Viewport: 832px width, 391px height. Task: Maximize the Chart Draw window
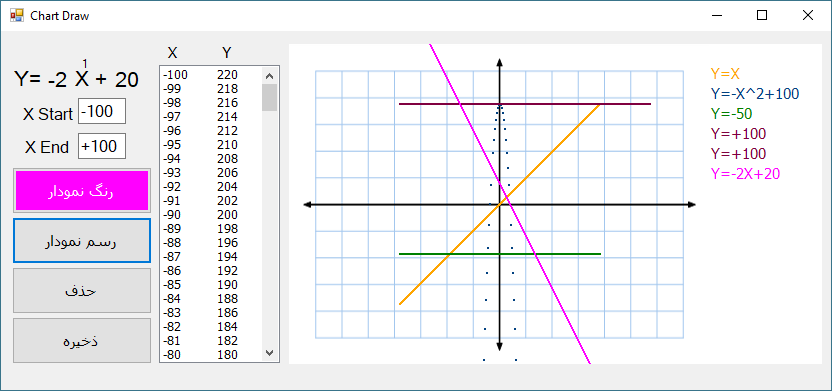[x=761, y=15]
